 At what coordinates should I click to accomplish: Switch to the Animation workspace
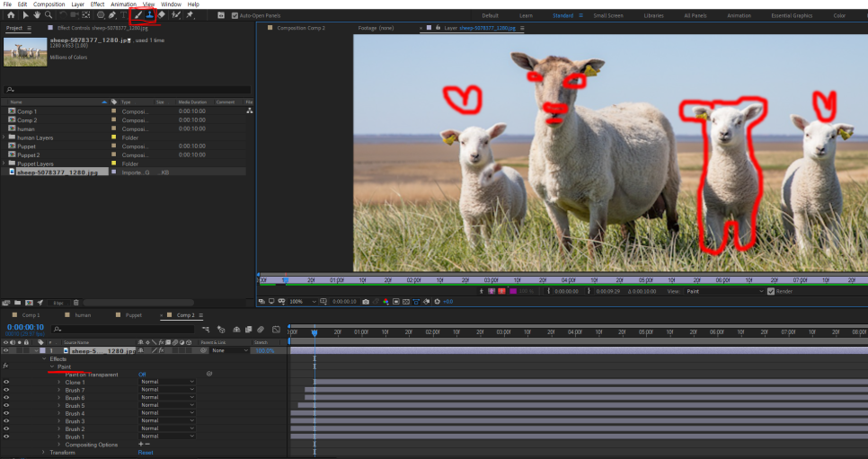click(x=739, y=15)
